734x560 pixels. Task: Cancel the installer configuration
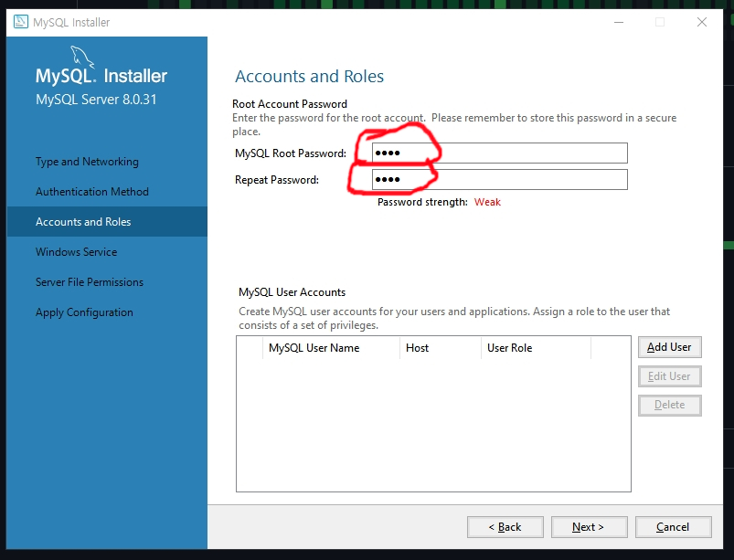[673, 527]
